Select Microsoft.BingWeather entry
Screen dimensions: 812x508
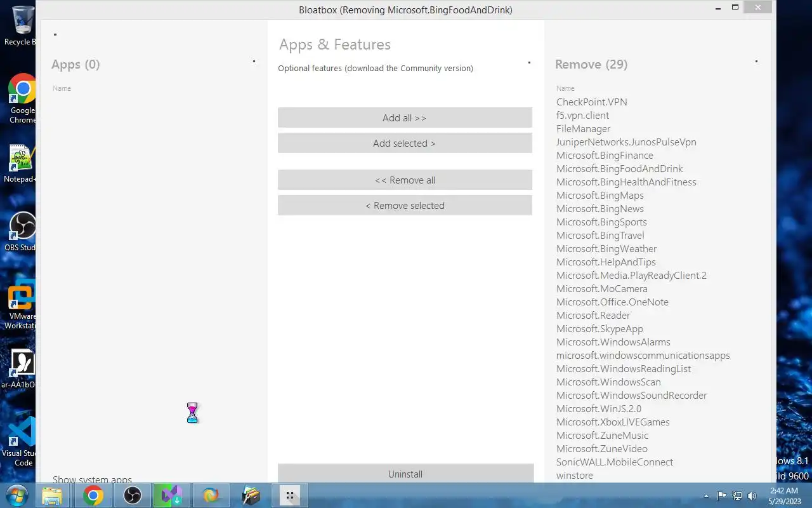[606, 248]
